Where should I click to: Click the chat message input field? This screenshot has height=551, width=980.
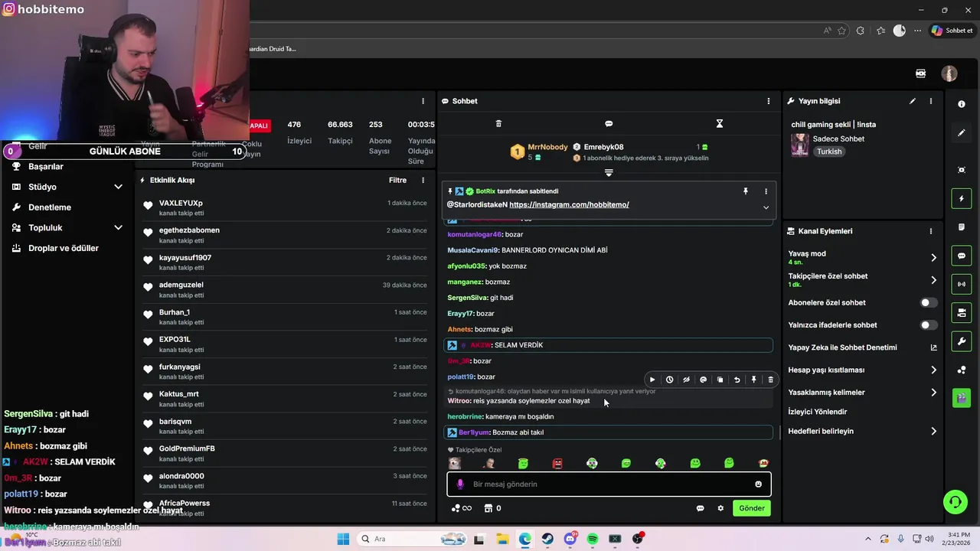(609, 484)
